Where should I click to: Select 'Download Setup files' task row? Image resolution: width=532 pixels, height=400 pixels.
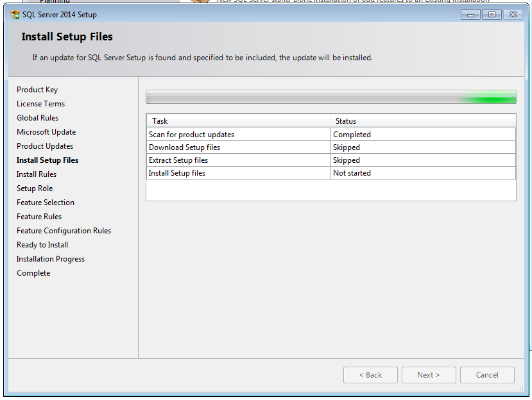[x=331, y=147]
